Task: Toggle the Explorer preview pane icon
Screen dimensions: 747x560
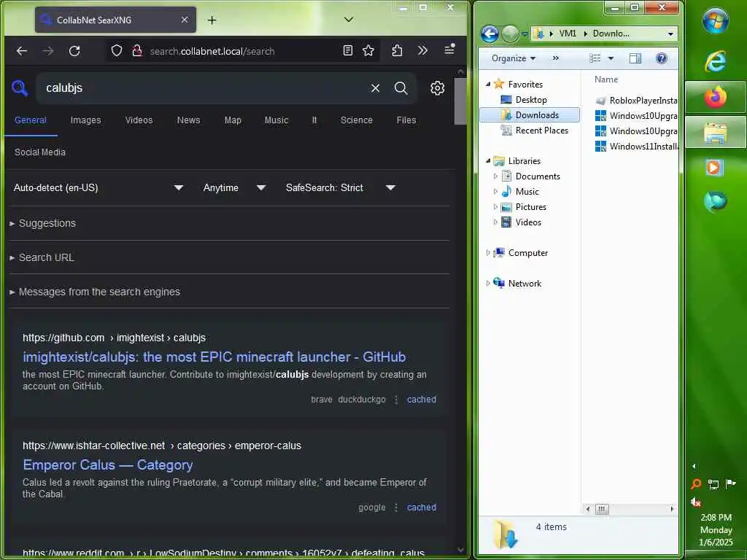Action: pyautogui.click(x=635, y=58)
